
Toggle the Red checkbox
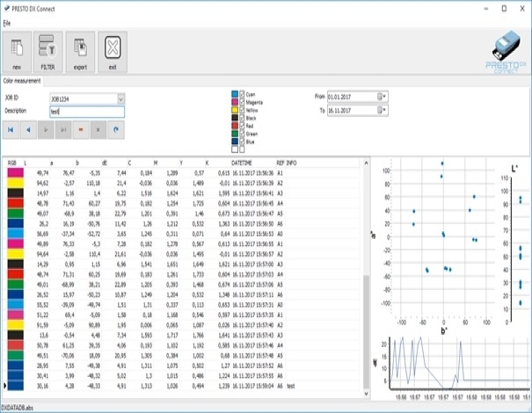[x=242, y=126]
